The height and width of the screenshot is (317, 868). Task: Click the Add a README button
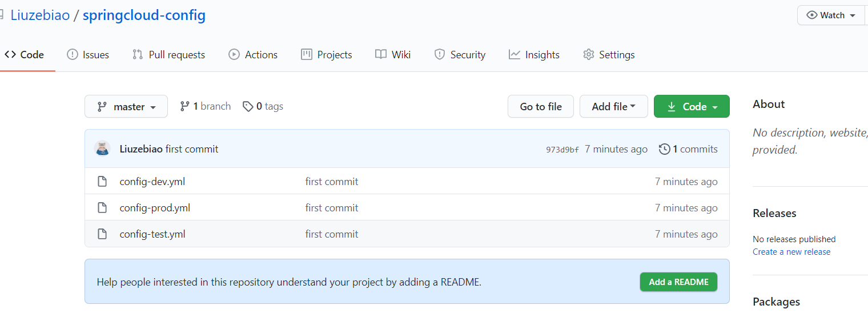tap(678, 282)
